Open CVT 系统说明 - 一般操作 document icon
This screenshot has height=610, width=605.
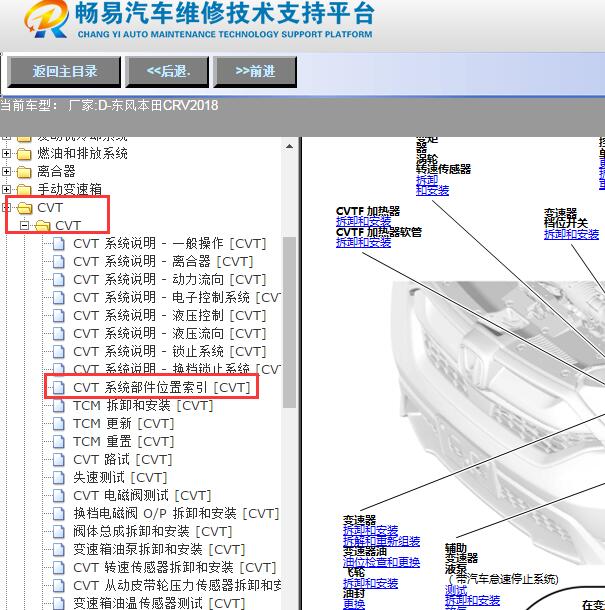[59, 244]
